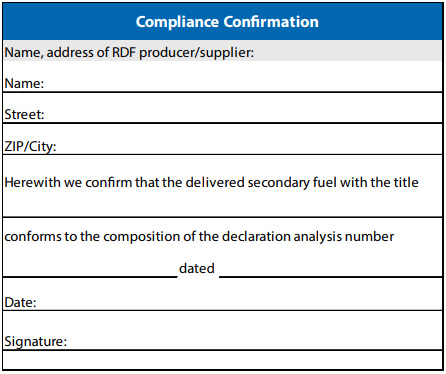Click the Street field row
The width and height of the screenshot is (446, 374).
(223, 108)
